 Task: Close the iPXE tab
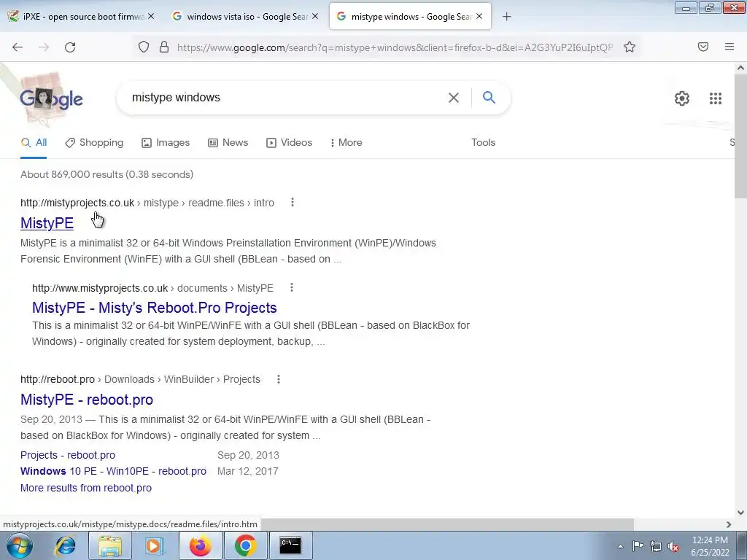pyautogui.click(x=151, y=16)
